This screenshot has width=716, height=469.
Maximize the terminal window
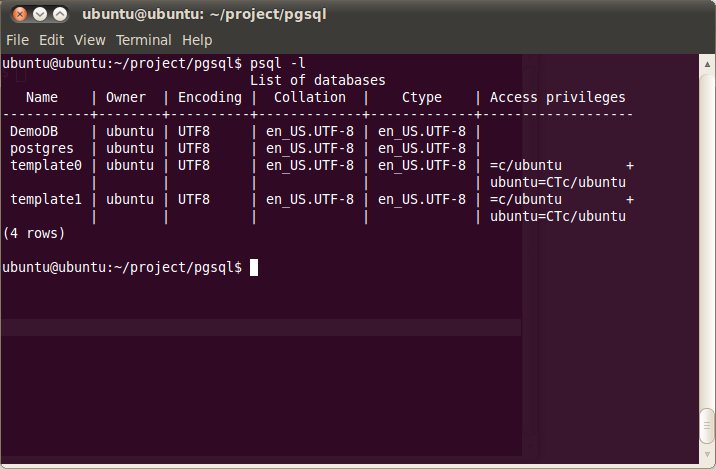tap(60, 15)
